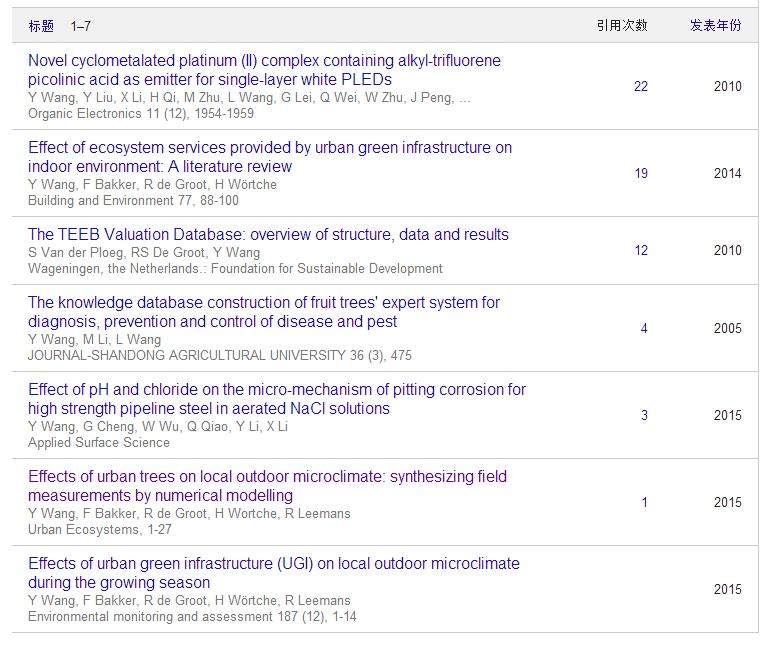Open the urban green infrastructure literature review
Image resolution: width=762 pixels, height=654 pixels.
tap(269, 157)
